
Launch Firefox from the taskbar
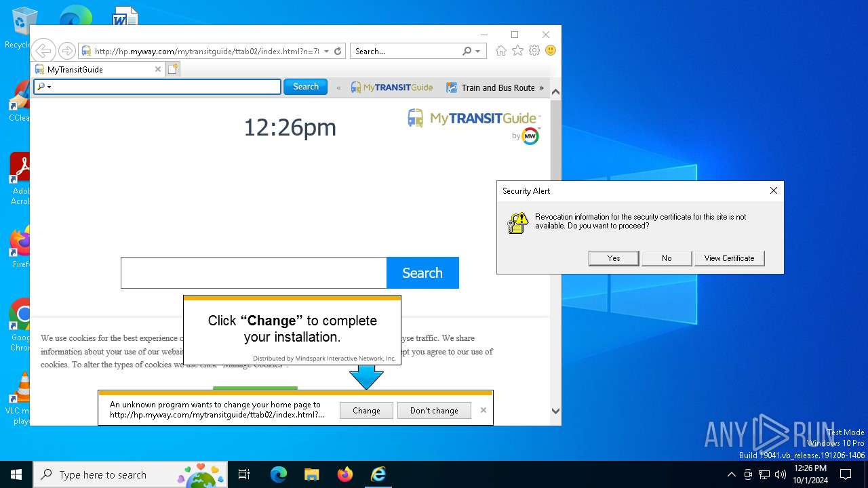click(x=344, y=474)
